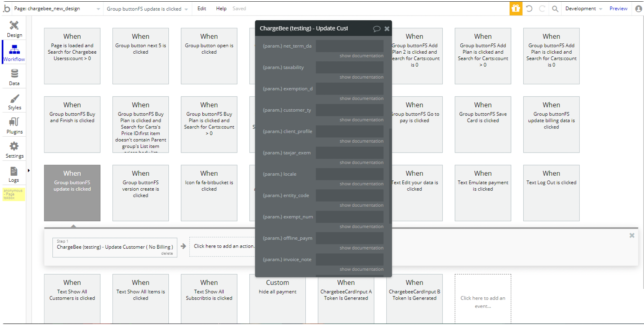Click the comment bubble icon in ChargeBee popup
644x336 pixels.
377,29
